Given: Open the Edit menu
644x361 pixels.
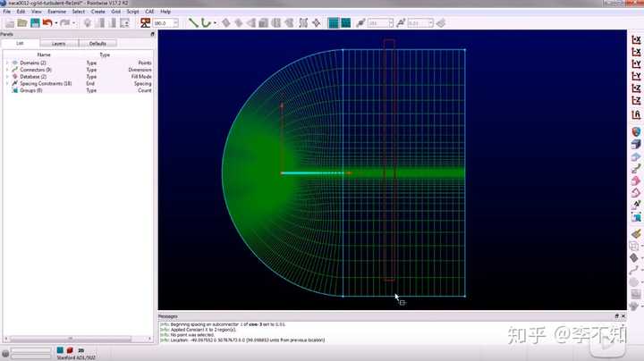Looking at the screenshot, I should point(21,12).
